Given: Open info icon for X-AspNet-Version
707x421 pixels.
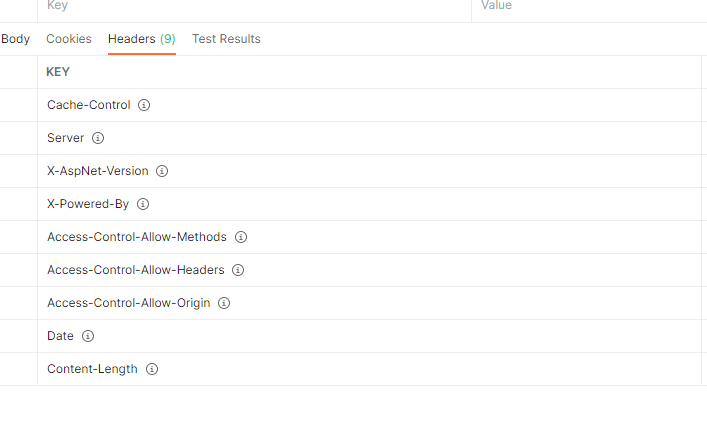Looking at the screenshot, I should 162,171.
